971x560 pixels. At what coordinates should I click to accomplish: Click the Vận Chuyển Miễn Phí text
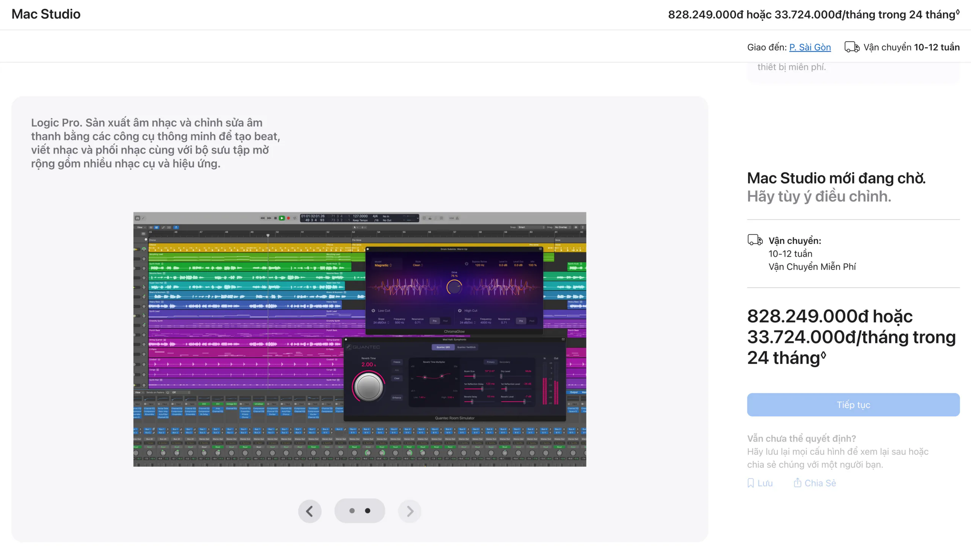point(812,267)
